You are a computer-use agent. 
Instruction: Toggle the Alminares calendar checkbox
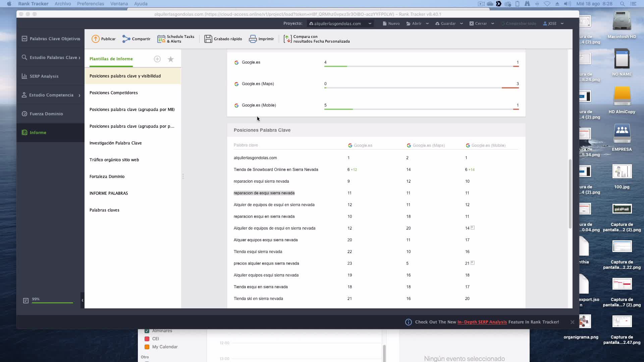[x=147, y=331]
